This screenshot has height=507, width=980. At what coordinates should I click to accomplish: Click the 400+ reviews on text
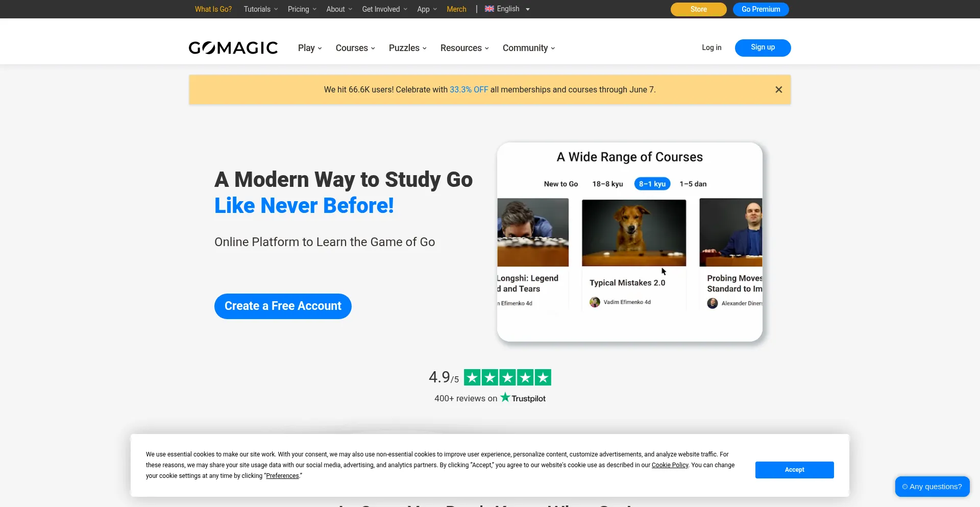(x=465, y=398)
